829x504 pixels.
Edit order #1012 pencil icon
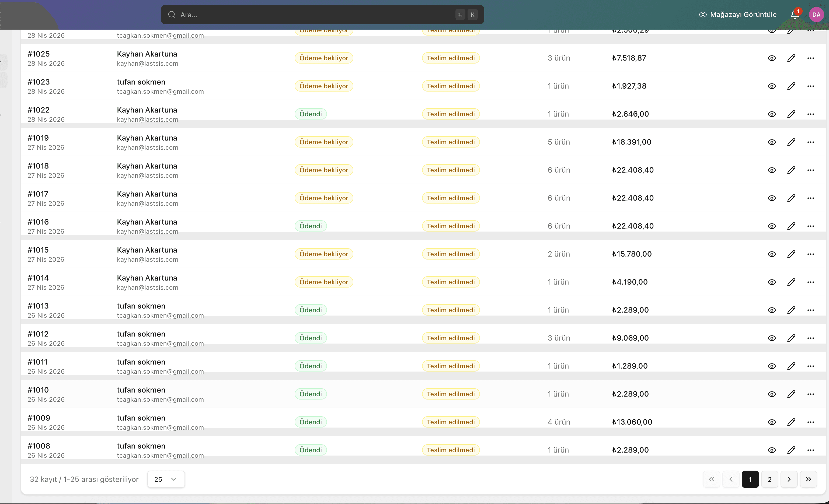[791, 338]
